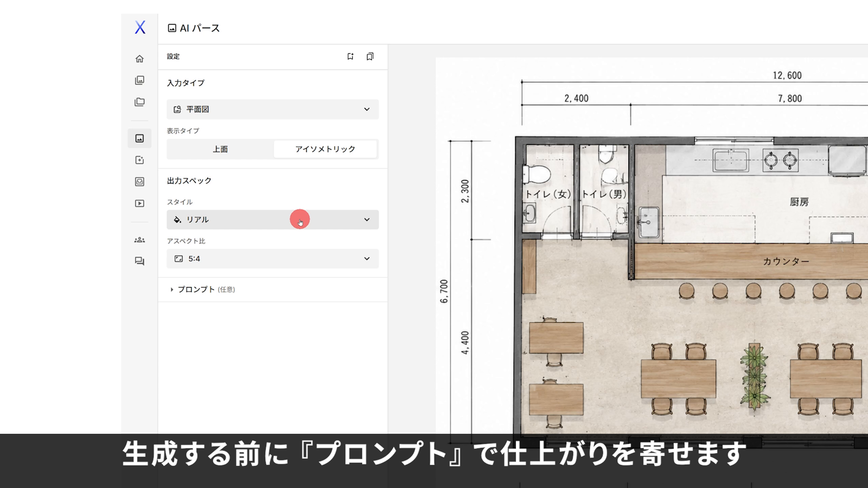Click the カウンター label on the floor plan
The width and height of the screenshot is (868, 488).
(x=786, y=261)
